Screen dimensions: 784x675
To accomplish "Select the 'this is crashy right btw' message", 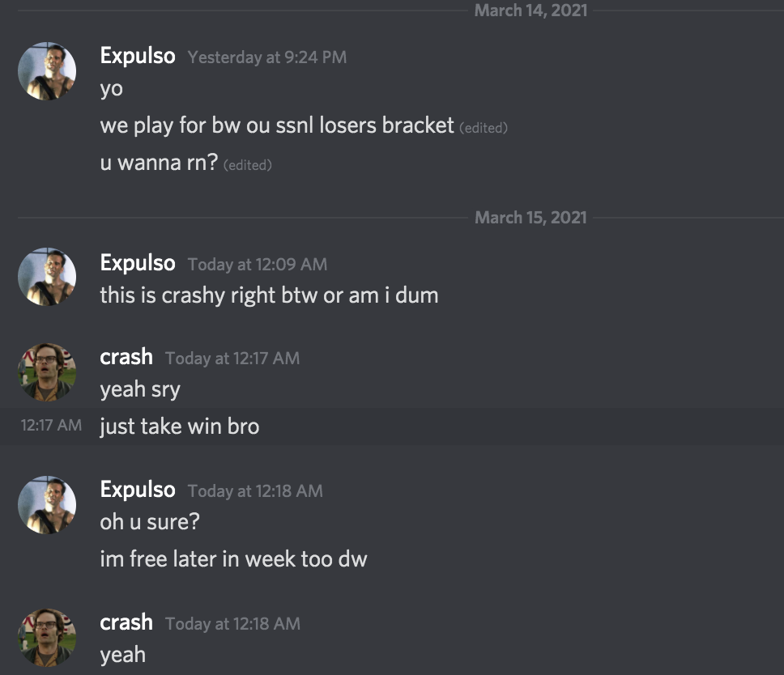I will point(269,295).
